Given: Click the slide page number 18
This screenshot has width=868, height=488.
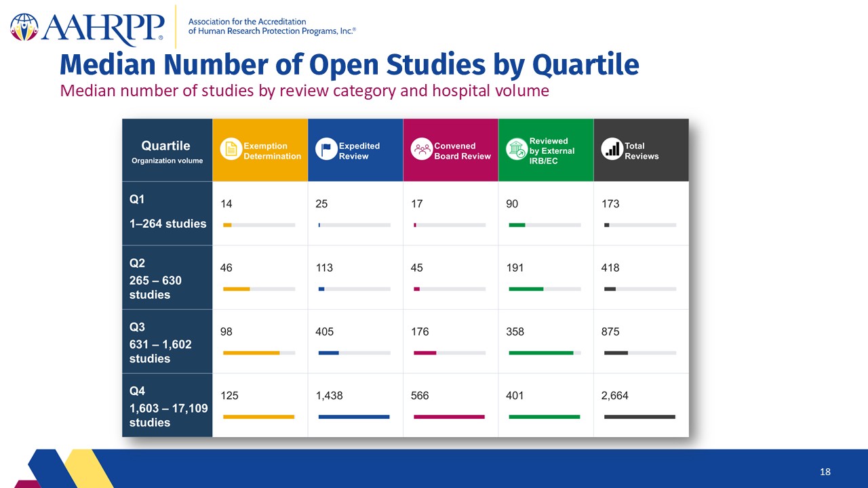Looking at the screenshot, I should (825, 472).
